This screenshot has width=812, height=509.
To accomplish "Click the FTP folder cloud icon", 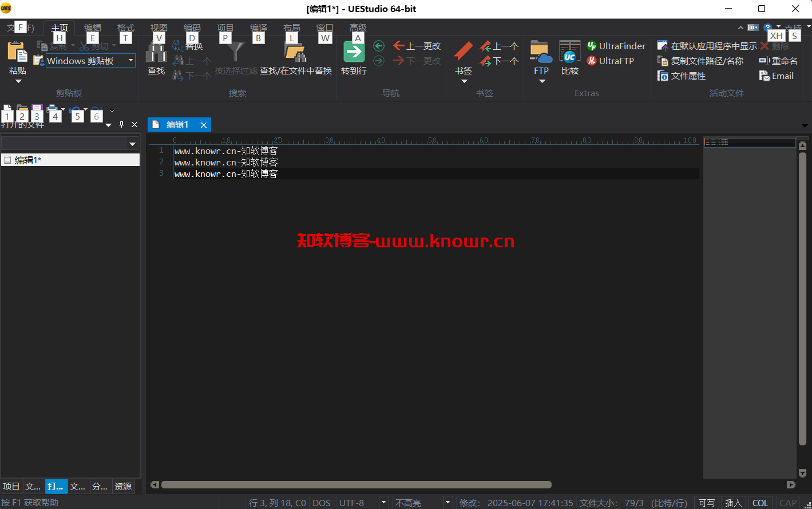I will click(x=541, y=52).
